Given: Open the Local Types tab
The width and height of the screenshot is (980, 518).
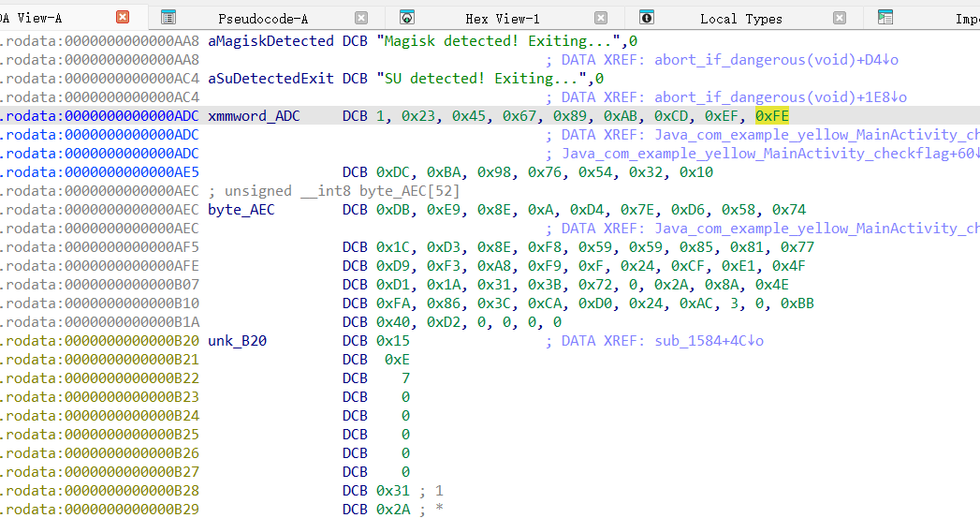Looking at the screenshot, I should click(741, 19).
